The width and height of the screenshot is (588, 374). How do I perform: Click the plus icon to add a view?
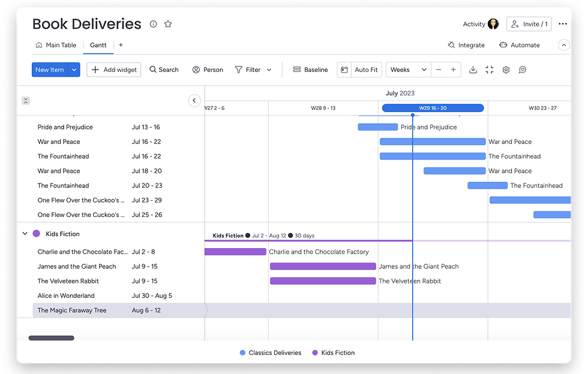[x=121, y=45]
